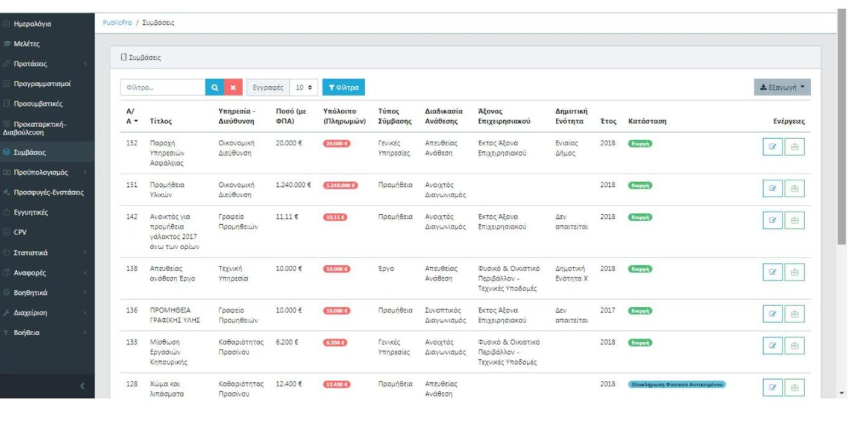
Task: Follow the PublicPro breadcrumb link
Action: pos(118,23)
